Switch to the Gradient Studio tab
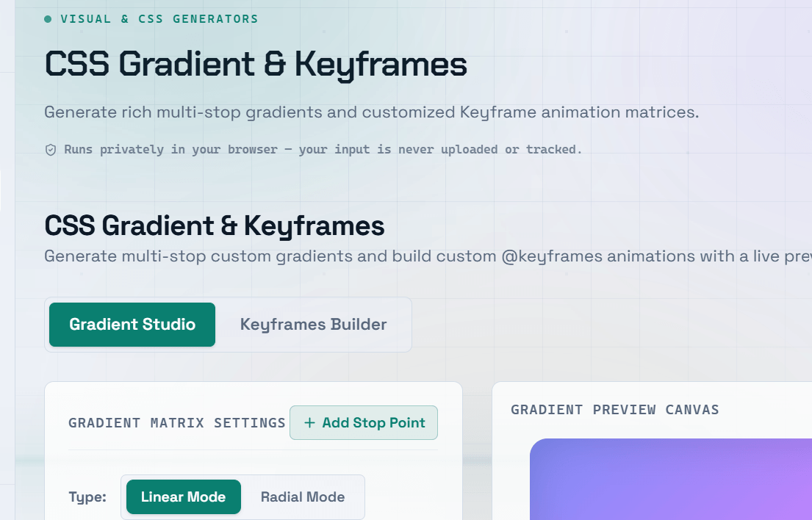The image size is (812, 520). 132,325
